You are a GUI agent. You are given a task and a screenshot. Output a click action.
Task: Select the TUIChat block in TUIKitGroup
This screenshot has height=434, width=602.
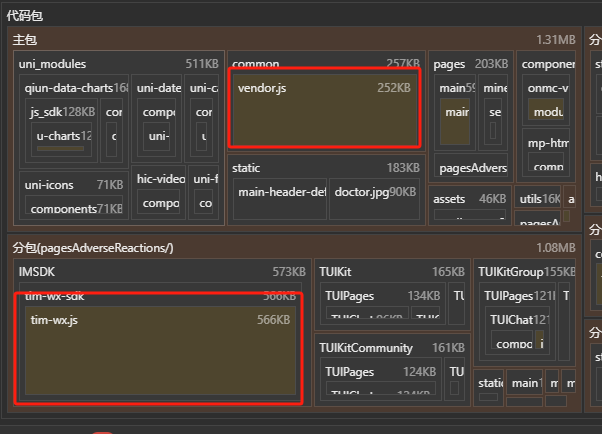tap(510, 320)
